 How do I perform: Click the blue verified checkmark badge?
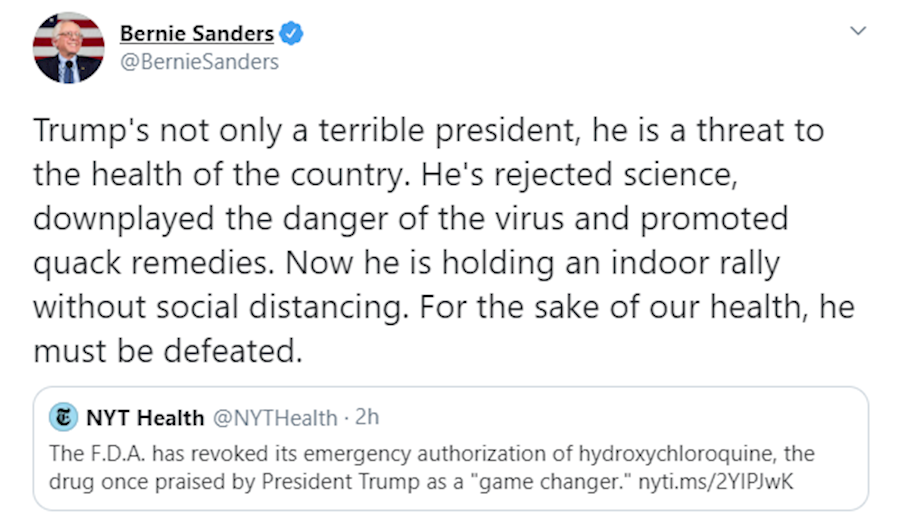291,34
